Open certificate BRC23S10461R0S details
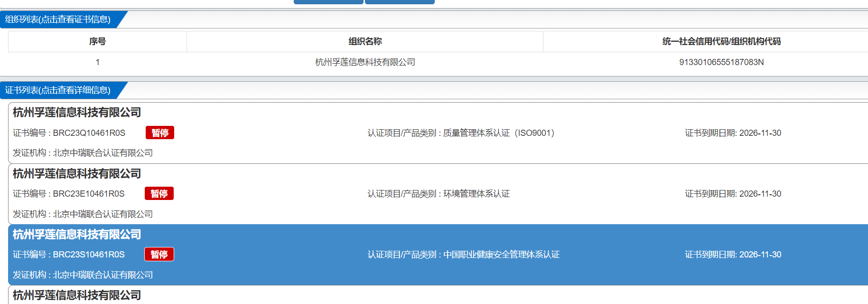 pos(438,255)
